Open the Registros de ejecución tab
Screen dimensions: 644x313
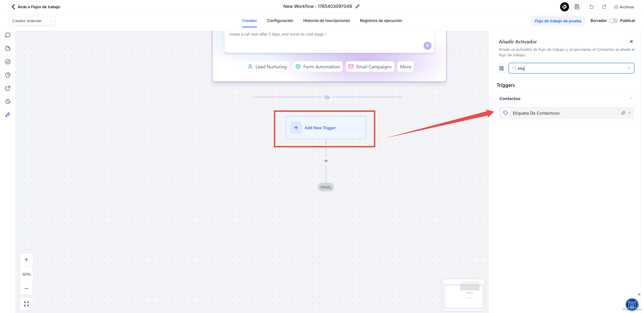pyautogui.click(x=381, y=21)
